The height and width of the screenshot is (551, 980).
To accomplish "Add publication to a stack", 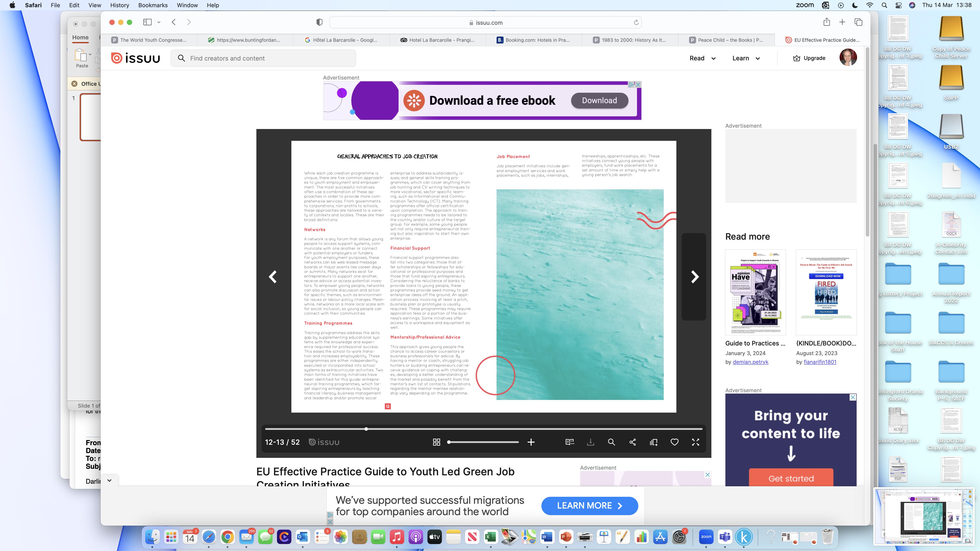I will click(654, 442).
